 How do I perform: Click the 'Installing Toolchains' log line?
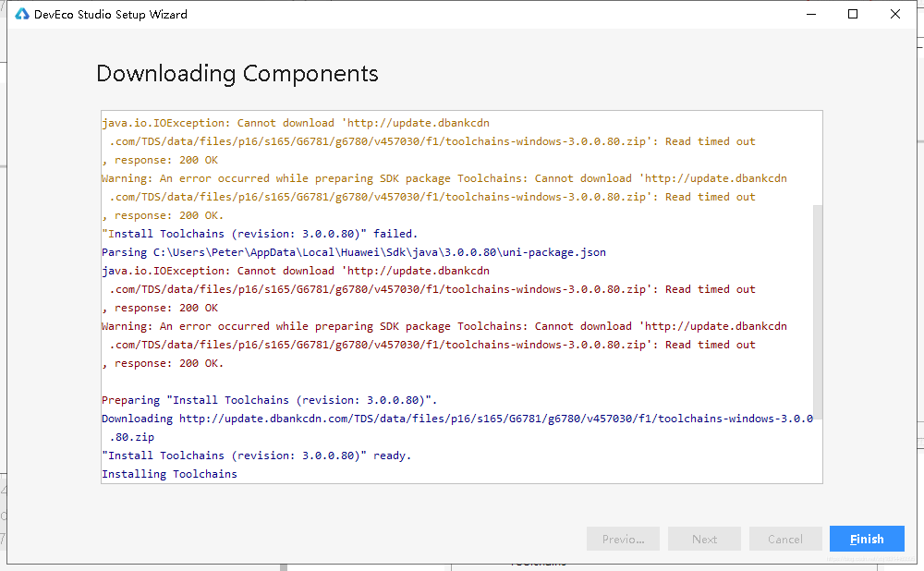(169, 474)
